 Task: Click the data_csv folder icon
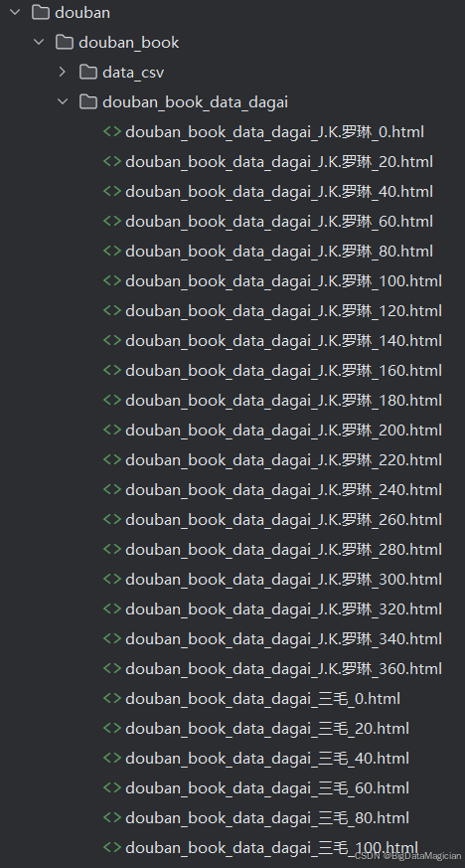click(87, 72)
